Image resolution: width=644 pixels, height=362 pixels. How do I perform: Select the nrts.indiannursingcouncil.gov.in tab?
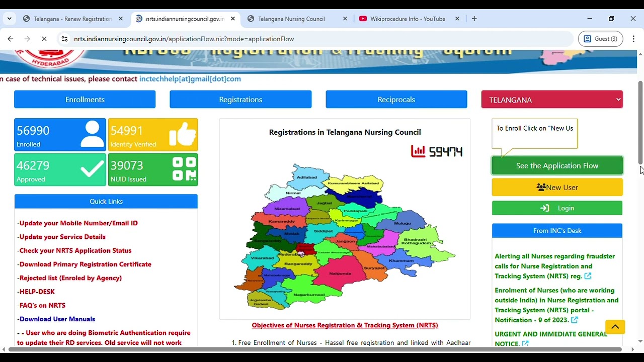click(184, 19)
